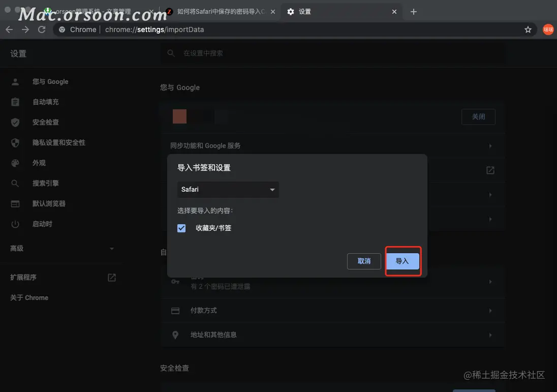
Task: Click the password key icon
Action: pyautogui.click(x=175, y=281)
